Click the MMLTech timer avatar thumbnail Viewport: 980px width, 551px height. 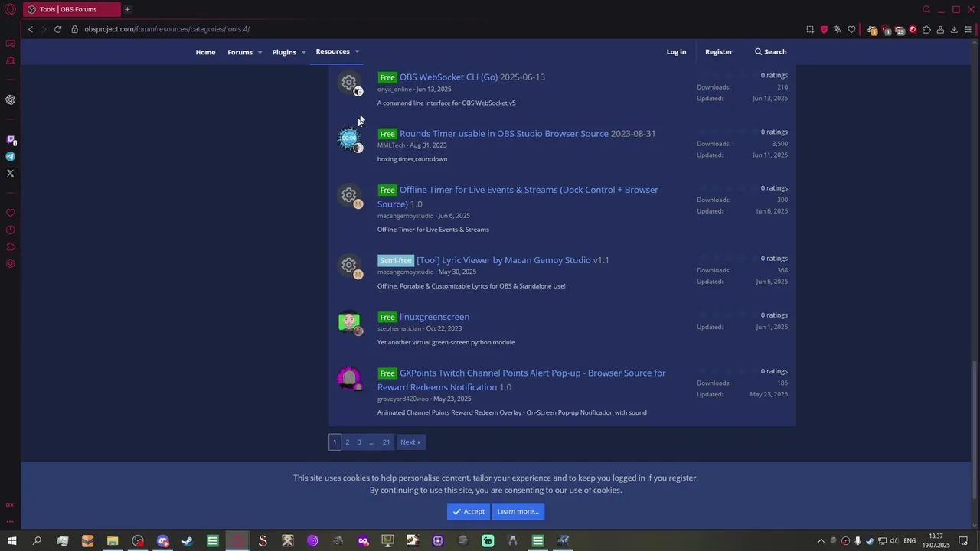tap(349, 139)
